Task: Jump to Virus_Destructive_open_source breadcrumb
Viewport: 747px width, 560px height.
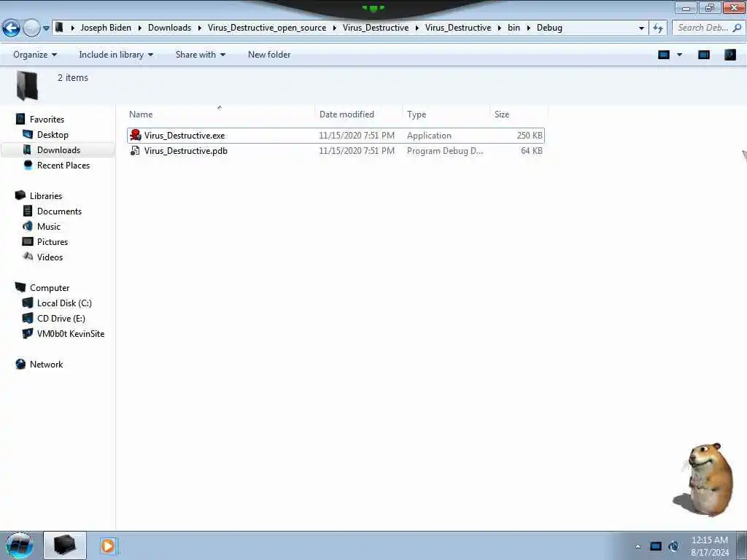Action: coord(267,28)
